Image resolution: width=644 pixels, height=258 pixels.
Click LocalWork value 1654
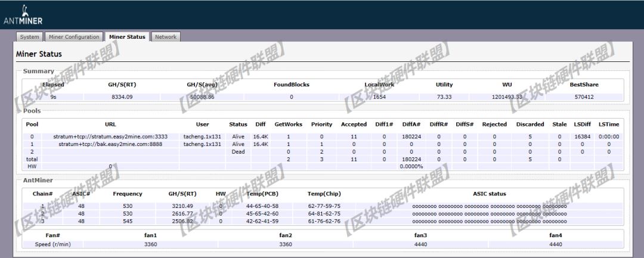(x=379, y=97)
